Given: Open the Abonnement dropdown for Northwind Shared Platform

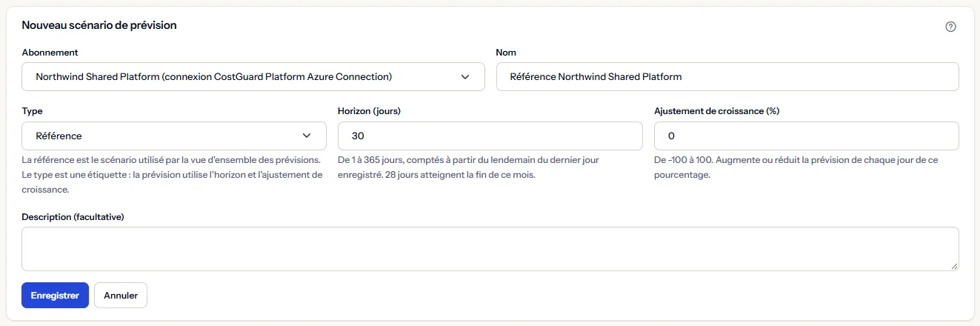Looking at the screenshot, I should pyautogui.click(x=253, y=76).
